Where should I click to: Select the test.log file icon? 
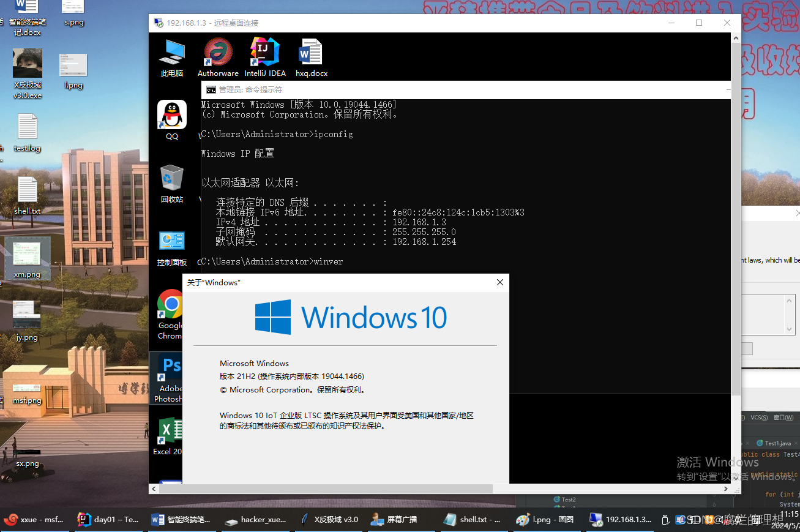click(x=28, y=133)
